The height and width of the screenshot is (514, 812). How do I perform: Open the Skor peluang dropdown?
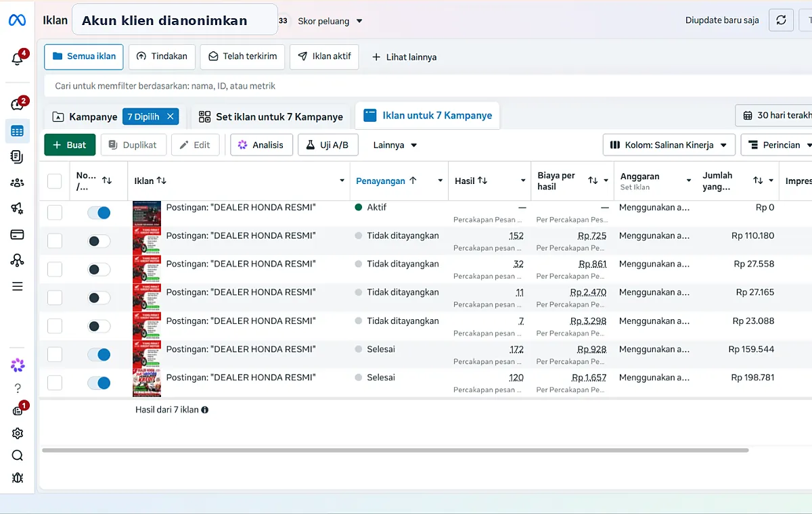point(330,21)
